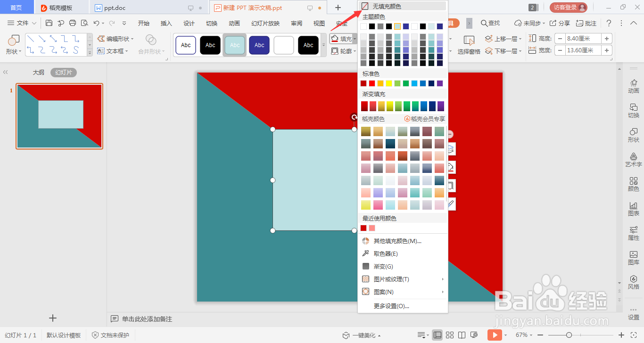Switch to Slides (幻灯片) pane view
Screen dimensions: 644x343
(64, 73)
